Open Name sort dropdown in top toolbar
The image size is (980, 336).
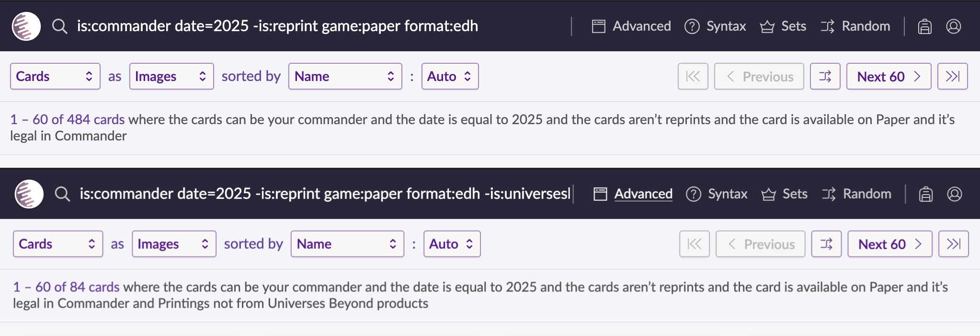point(345,76)
